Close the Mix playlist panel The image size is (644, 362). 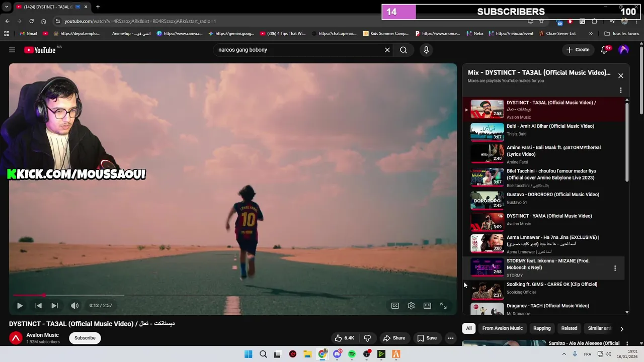[620, 76]
